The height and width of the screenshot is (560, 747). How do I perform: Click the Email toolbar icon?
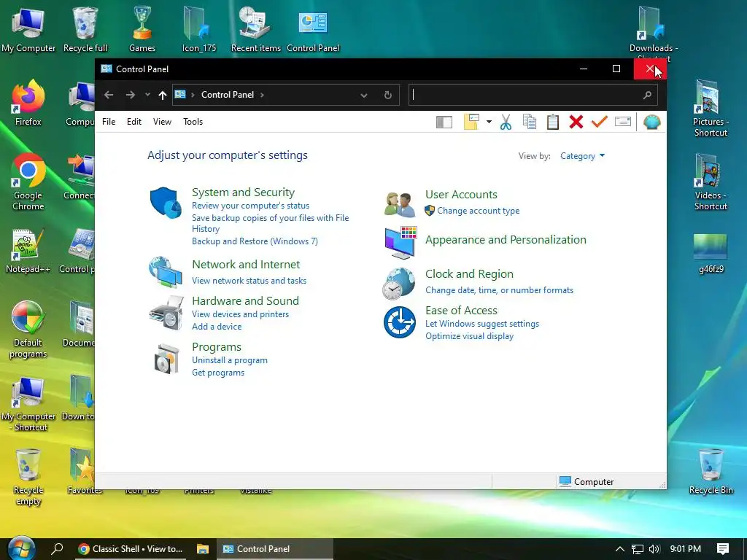[623, 122]
